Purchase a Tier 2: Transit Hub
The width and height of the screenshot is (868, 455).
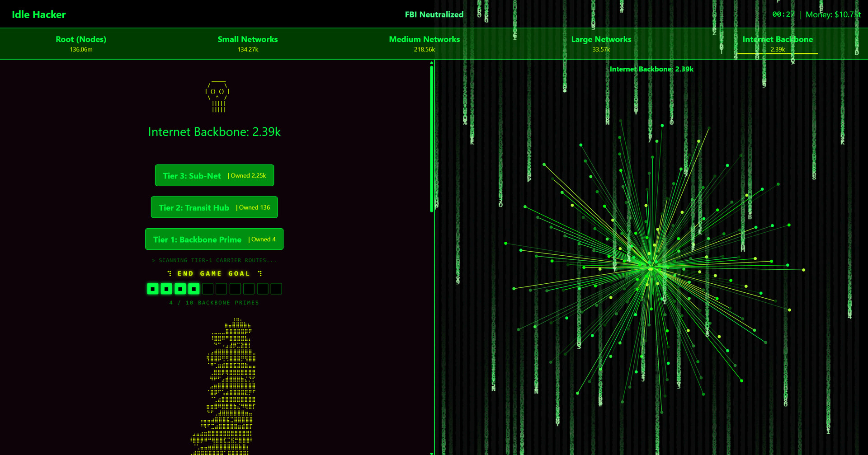point(214,207)
